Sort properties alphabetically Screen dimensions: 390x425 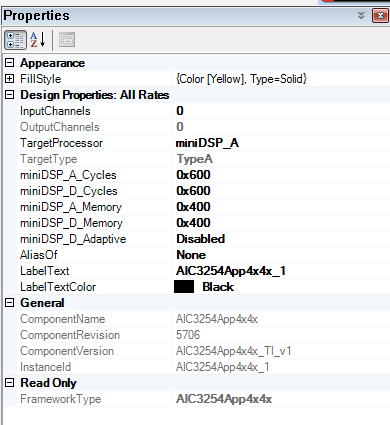click(x=38, y=40)
